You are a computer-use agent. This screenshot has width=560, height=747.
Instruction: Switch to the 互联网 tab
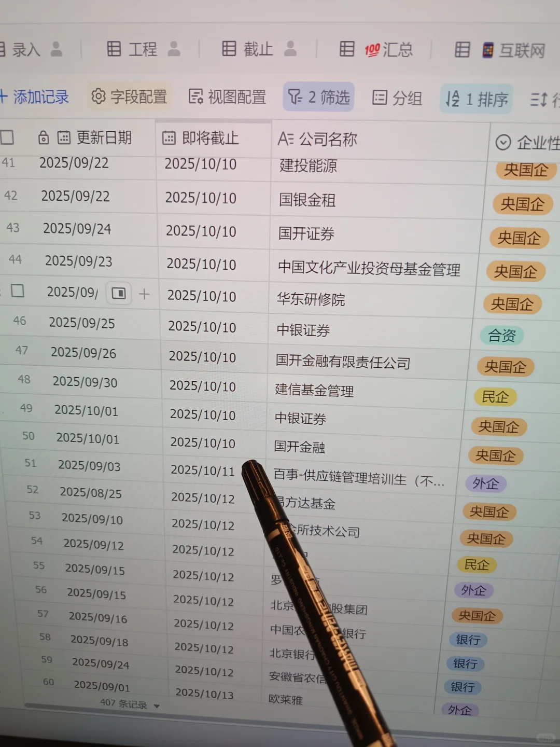[x=500, y=50]
